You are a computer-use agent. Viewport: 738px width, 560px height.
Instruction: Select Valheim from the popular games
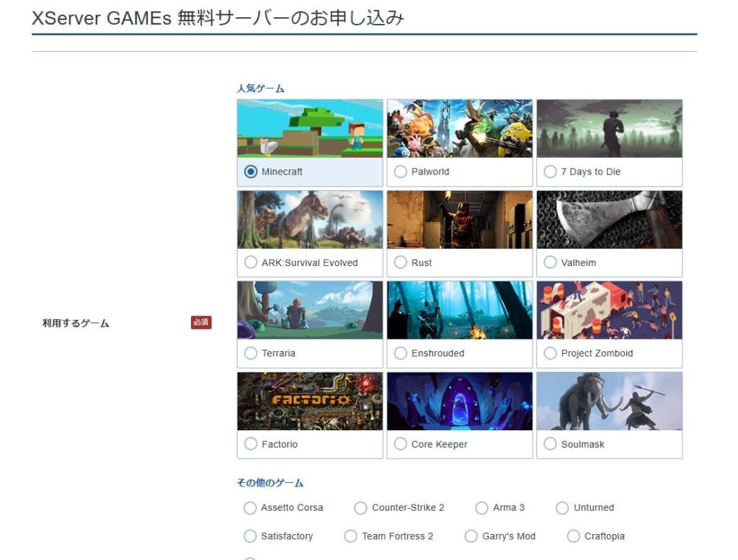pos(551,262)
